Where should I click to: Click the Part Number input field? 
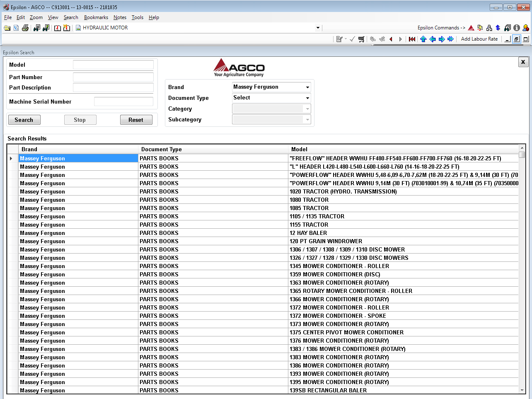[113, 77]
